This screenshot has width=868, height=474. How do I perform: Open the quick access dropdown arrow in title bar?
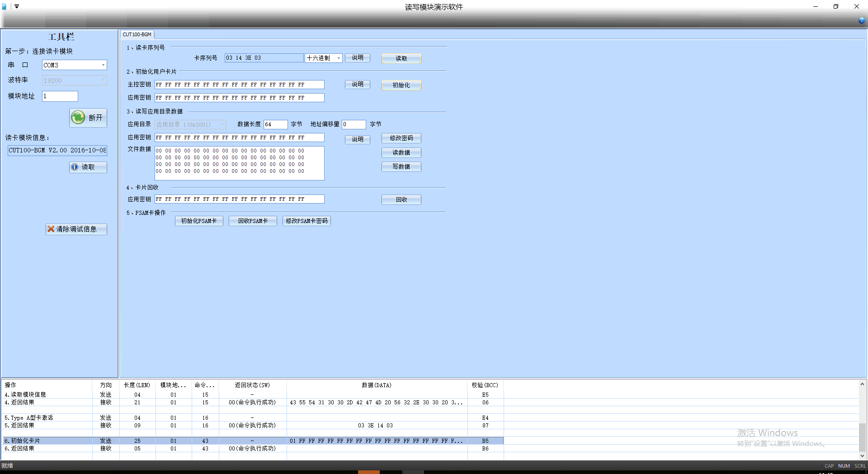click(17, 7)
